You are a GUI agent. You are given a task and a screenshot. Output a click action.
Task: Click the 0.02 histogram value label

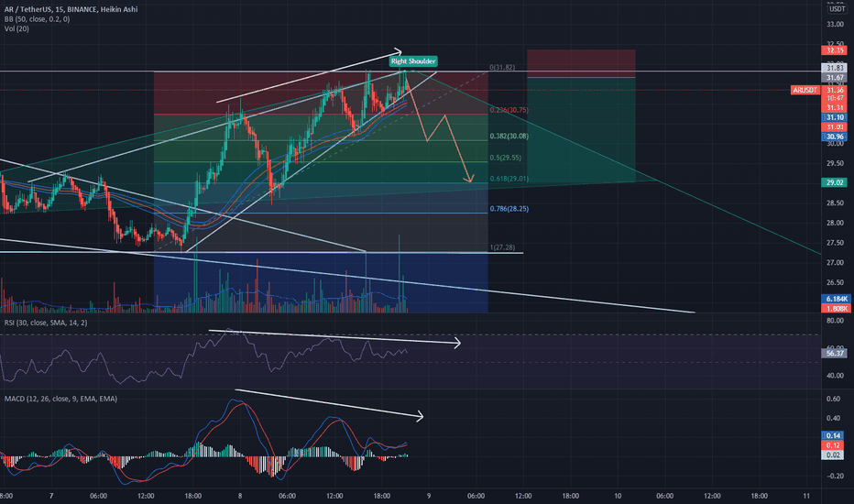coord(833,455)
